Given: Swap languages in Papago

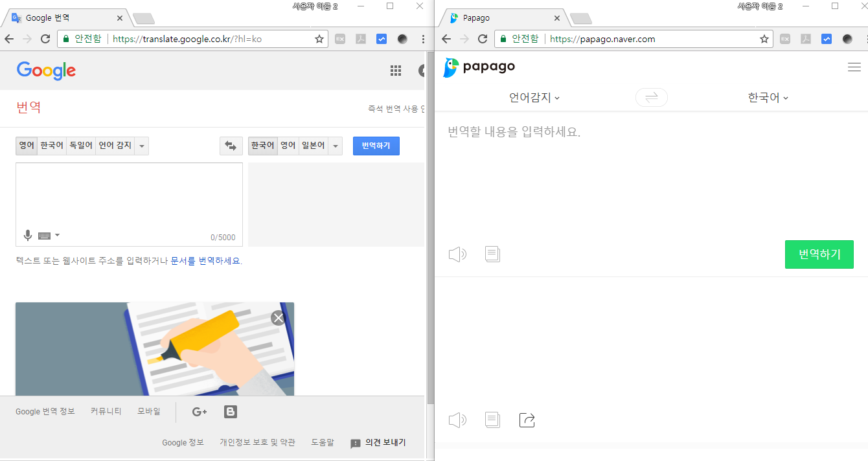Looking at the screenshot, I should (652, 98).
